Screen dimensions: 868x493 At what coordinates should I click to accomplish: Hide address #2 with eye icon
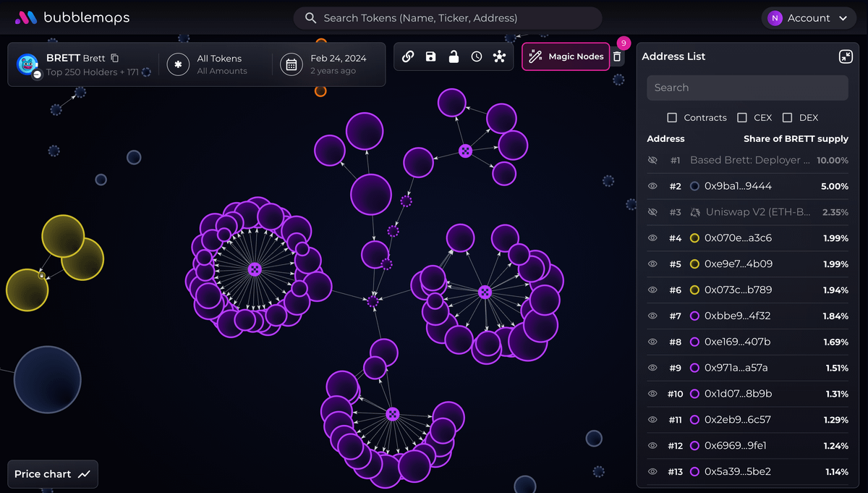[x=652, y=186]
